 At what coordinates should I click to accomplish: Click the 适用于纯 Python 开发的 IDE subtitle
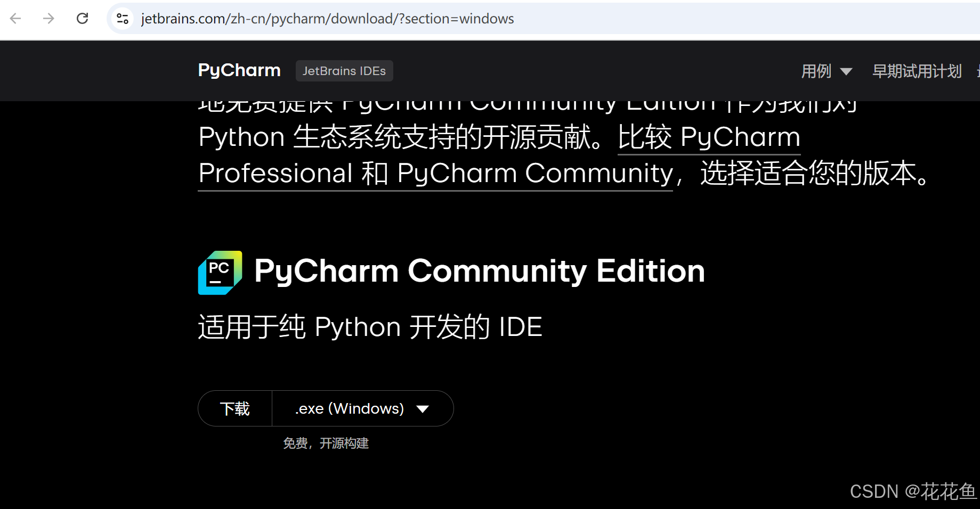[x=370, y=326]
